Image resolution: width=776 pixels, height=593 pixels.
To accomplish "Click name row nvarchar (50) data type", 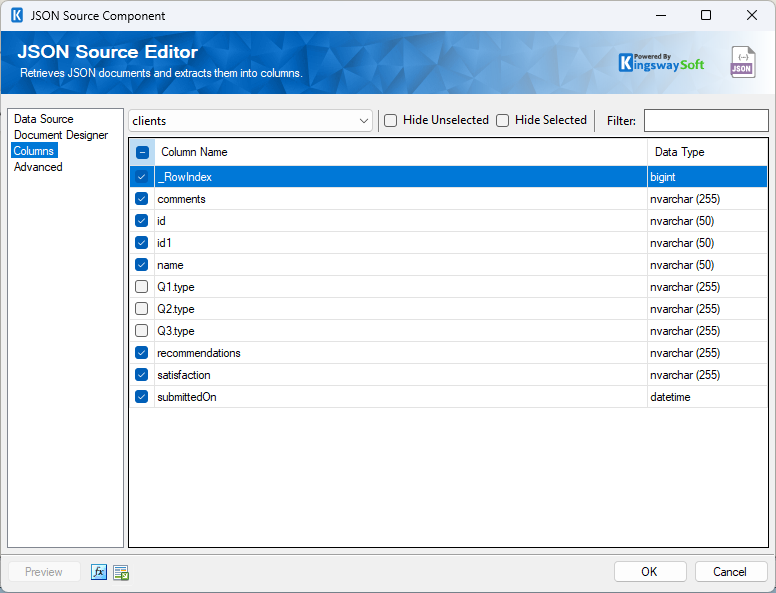I will point(707,265).
